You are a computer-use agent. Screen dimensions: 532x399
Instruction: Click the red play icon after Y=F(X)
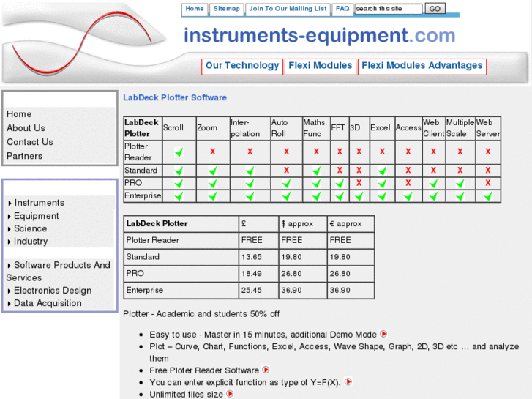coord(348,381)
